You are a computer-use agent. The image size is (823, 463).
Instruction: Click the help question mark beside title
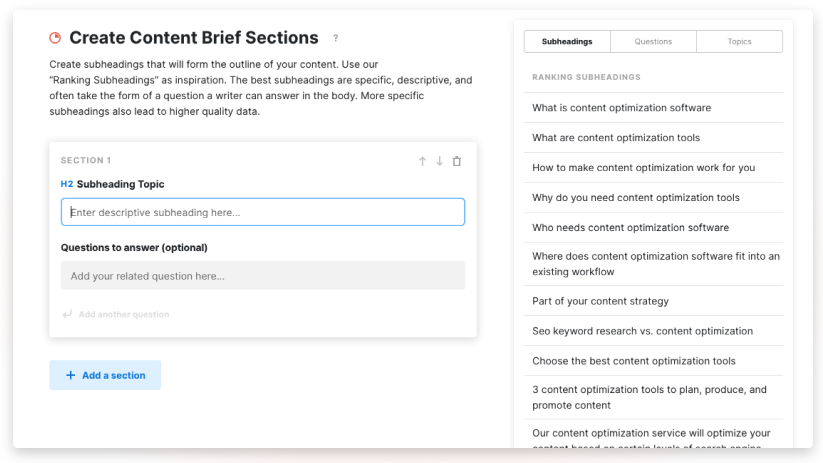coord(336,39)
